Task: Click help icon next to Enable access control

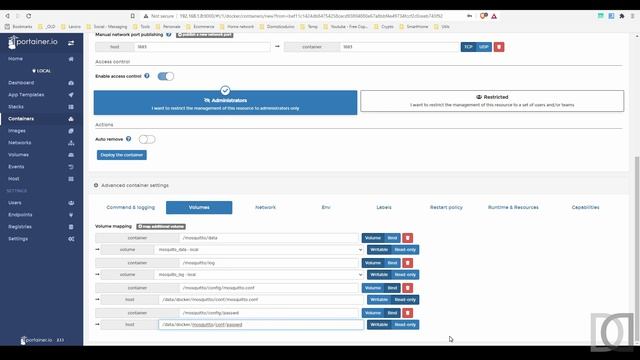Action: tap(147, 76)
